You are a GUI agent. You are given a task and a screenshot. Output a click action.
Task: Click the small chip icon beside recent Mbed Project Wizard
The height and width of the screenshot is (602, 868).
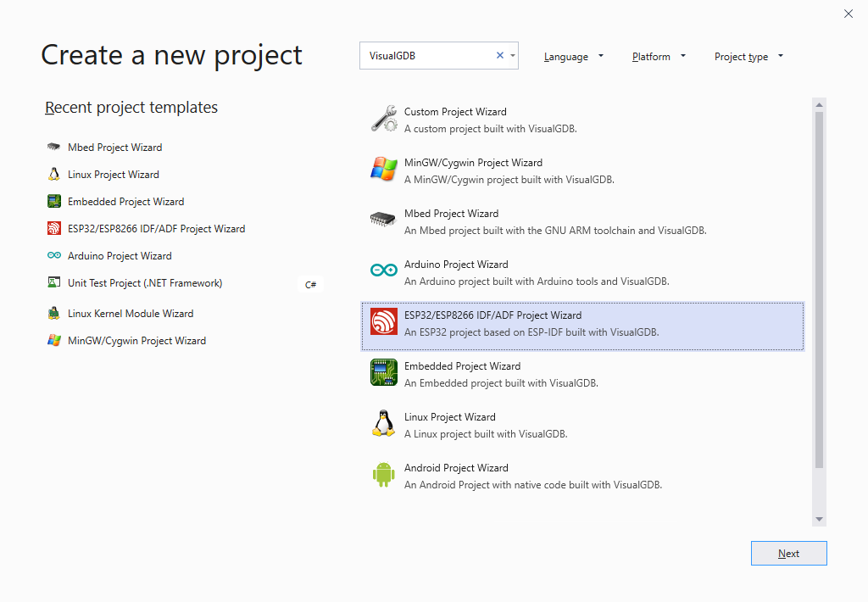click(53, 147)
